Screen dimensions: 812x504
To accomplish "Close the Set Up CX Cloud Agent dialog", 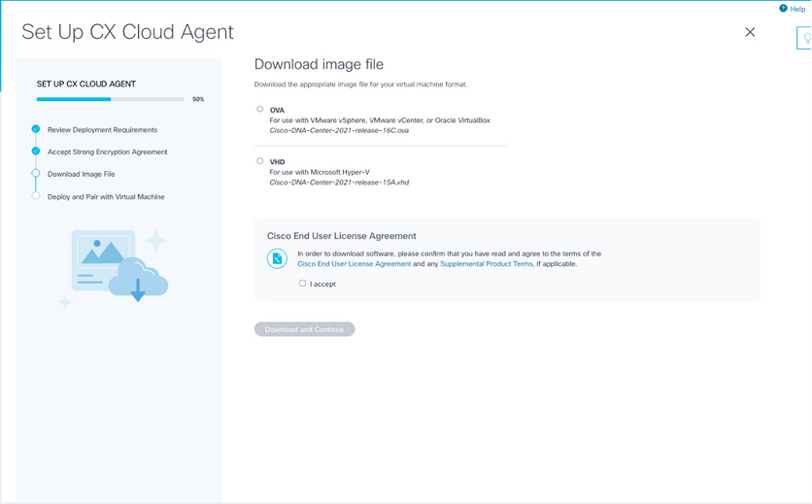I will (750, 32).
